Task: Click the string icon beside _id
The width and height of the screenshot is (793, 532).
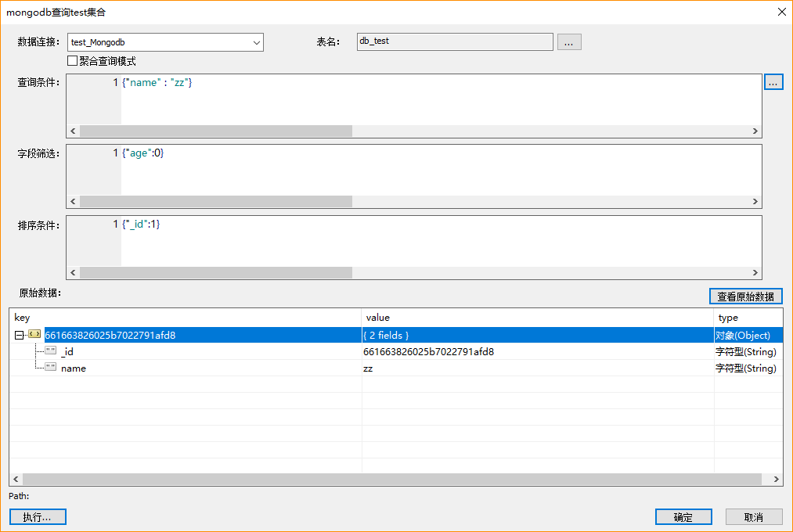Action: coord(51,351)
